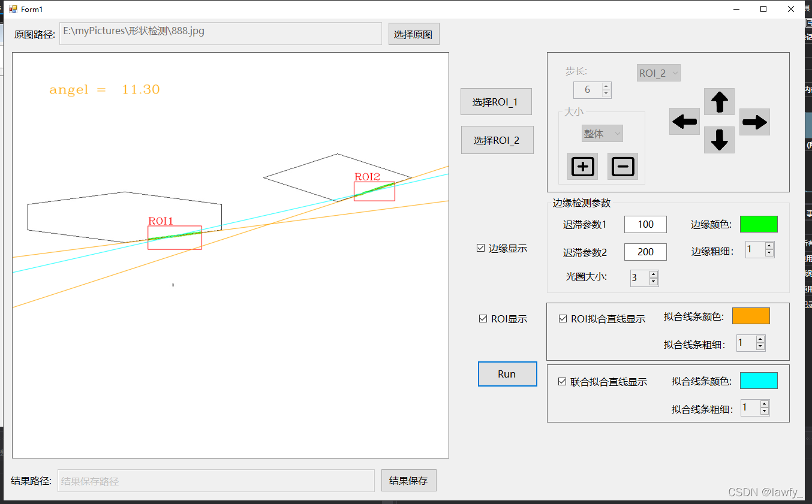The width and height of the screenshot is (812, 504).
Task: Click the 原图路径 file path field
Action: point(221,34)
